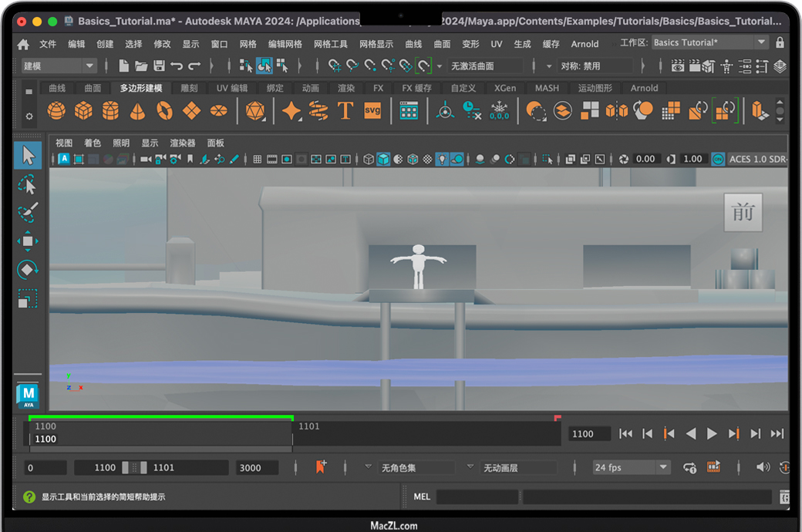Viewport: 802px width, 532px height.
Task: Toggle the viewport grid display
Action: (258, 160)
